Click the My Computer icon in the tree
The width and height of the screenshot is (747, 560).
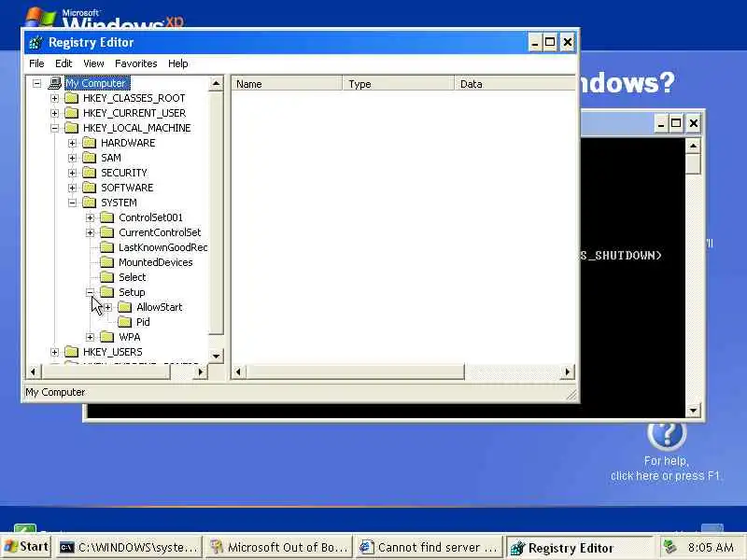(x=55, y=83)
